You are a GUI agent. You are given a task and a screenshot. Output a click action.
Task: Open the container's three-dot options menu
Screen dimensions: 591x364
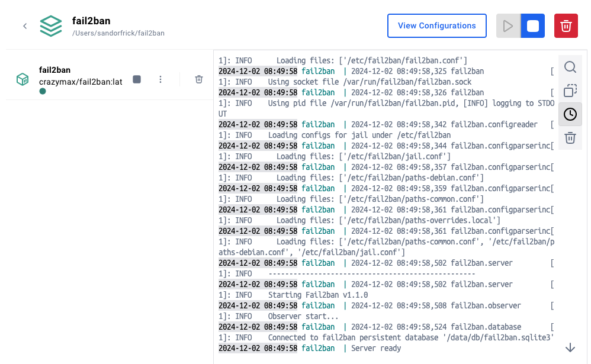coord(160,79)
